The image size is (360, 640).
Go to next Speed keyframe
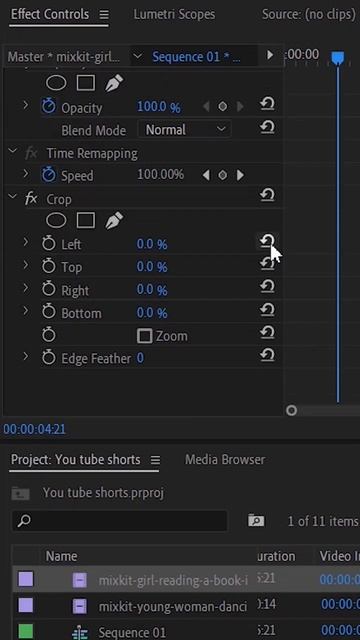tap(240, 176)
